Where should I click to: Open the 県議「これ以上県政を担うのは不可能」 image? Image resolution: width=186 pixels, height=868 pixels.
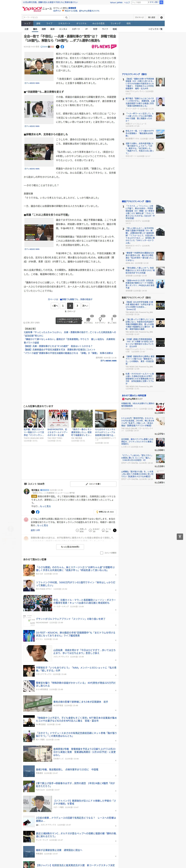(x=39, y=232)
